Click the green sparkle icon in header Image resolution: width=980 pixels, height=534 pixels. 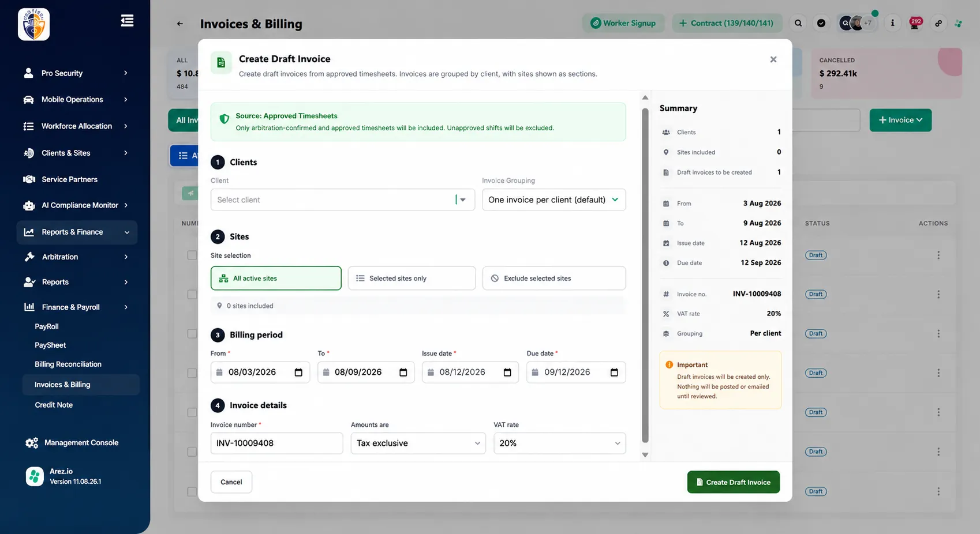point(958,24)
